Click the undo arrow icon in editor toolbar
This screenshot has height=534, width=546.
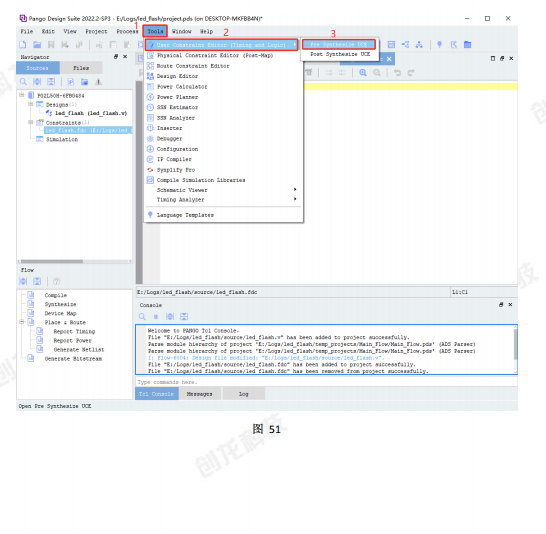(x=397, y=72)
